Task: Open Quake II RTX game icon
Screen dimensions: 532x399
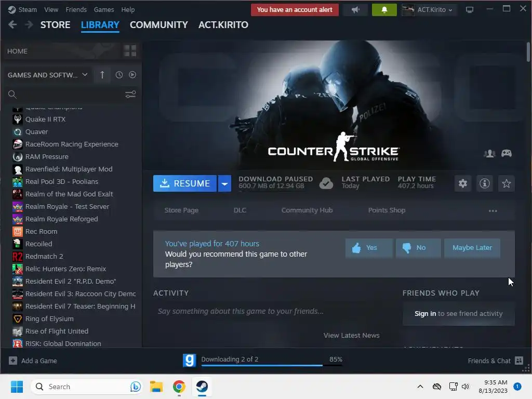Action: pyautogui.click(x=17, y=119)
